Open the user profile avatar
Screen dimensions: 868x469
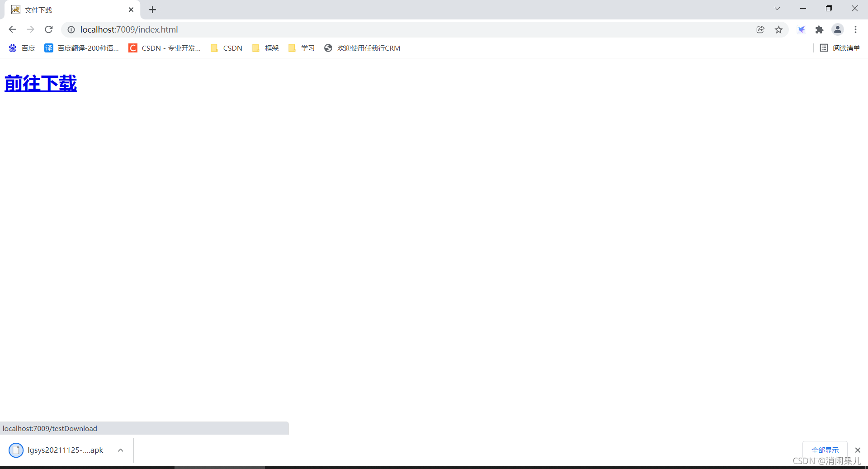point(838,29)
